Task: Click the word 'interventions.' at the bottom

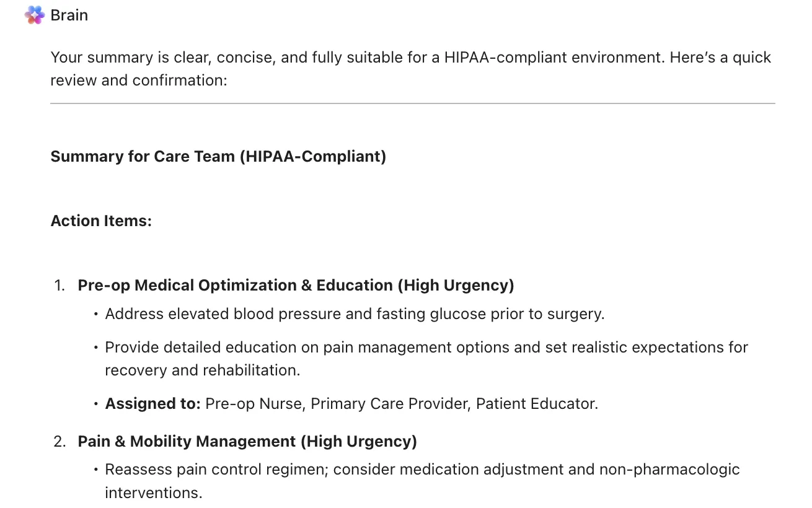Action: click(x=154, y=493)
